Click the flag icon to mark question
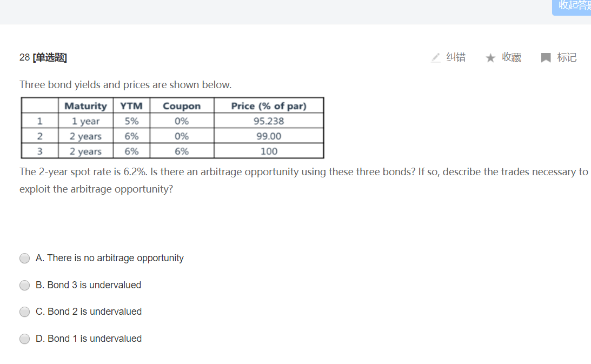 click(546, 58)
